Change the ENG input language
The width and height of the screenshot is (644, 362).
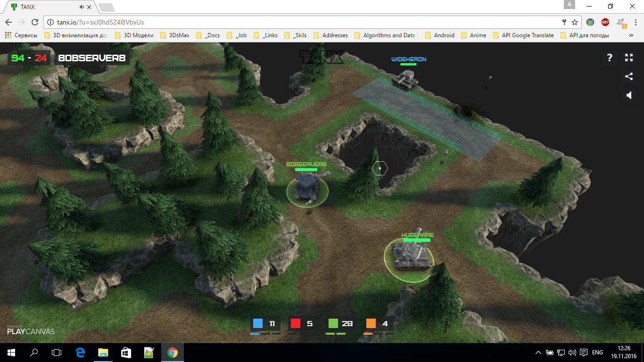pyautogui.click(x=597, y=353)
